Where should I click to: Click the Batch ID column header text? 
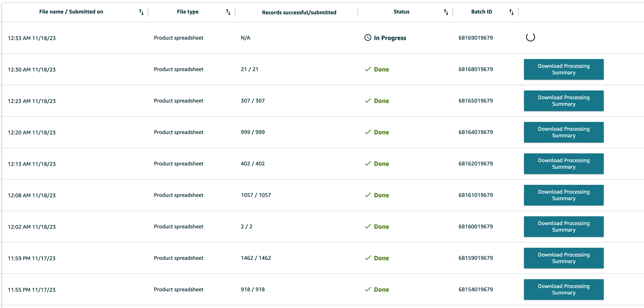[x=481, y=12]
